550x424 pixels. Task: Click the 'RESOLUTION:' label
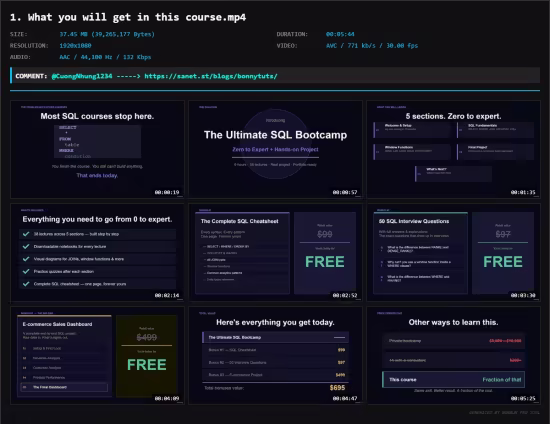click(x=29, y=46)
